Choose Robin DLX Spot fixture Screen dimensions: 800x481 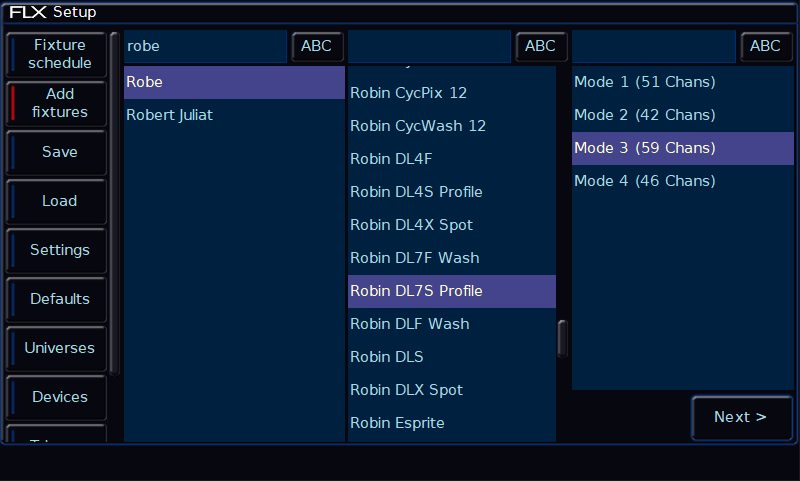(452, 390)
